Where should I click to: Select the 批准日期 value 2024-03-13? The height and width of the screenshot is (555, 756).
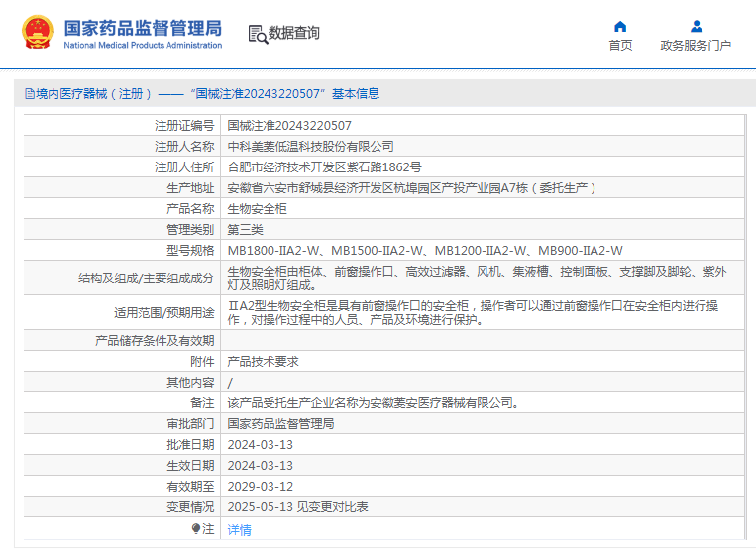tap(260, 445)
